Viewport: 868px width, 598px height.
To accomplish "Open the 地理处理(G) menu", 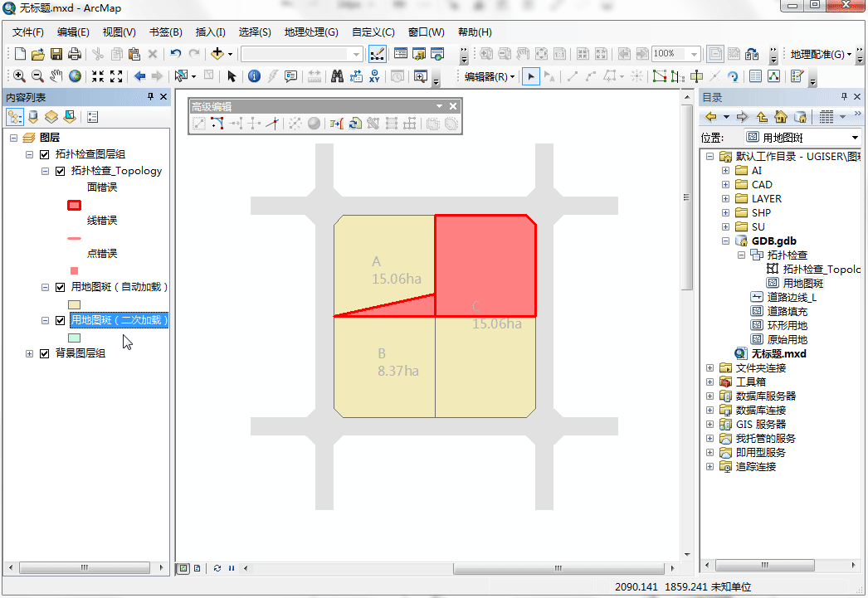I will click(311, 32).
